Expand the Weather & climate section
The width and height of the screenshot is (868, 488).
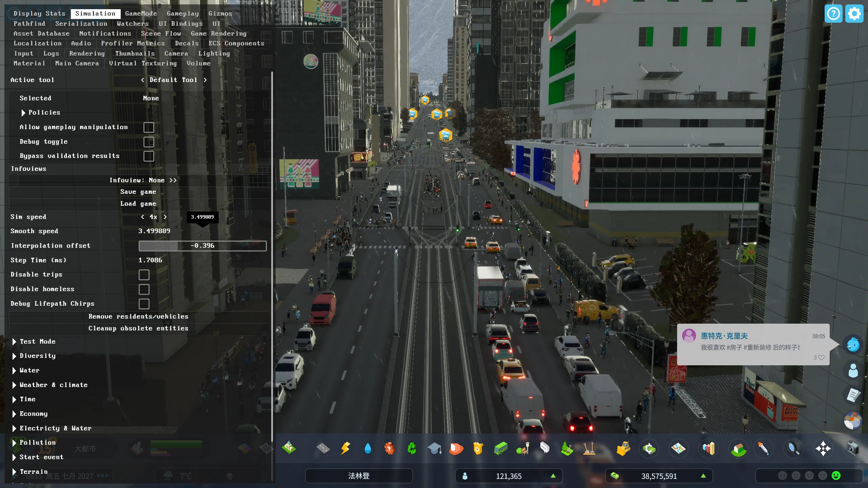[x=54, y=385]
